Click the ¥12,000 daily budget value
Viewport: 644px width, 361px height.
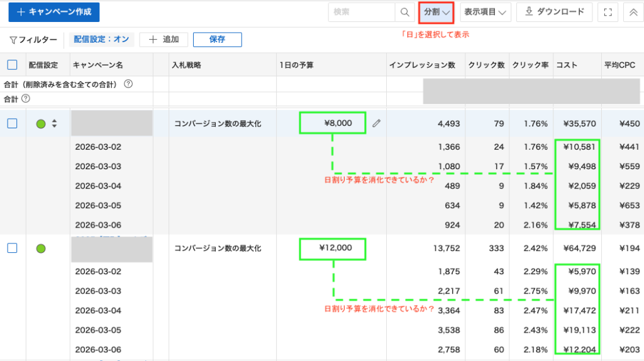[336, 248]
